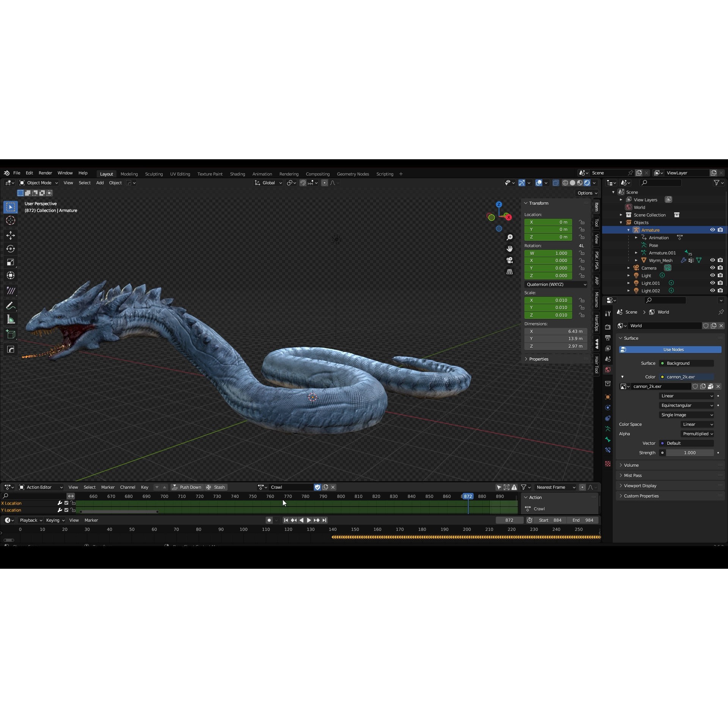Screen dimensions: 728x728
Task: Select the Scale tool in the toolbar
Action: (x=11, y=262)
